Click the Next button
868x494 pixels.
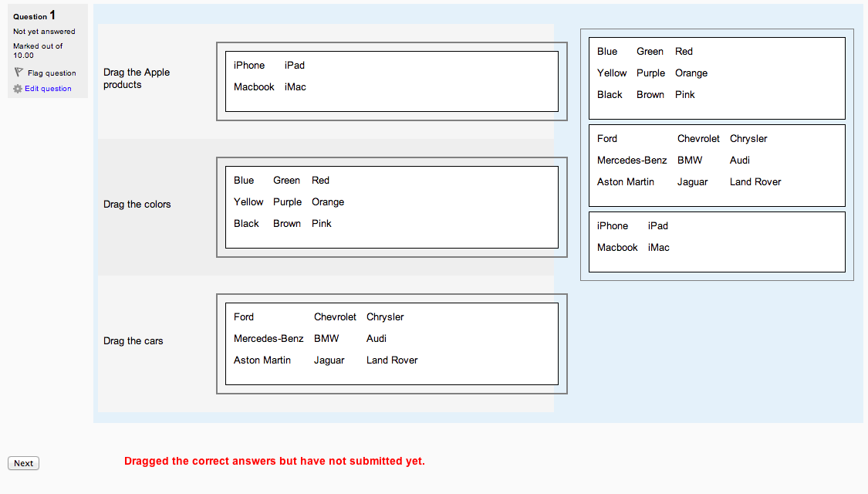pyautogui.click(x=23, y=463)
